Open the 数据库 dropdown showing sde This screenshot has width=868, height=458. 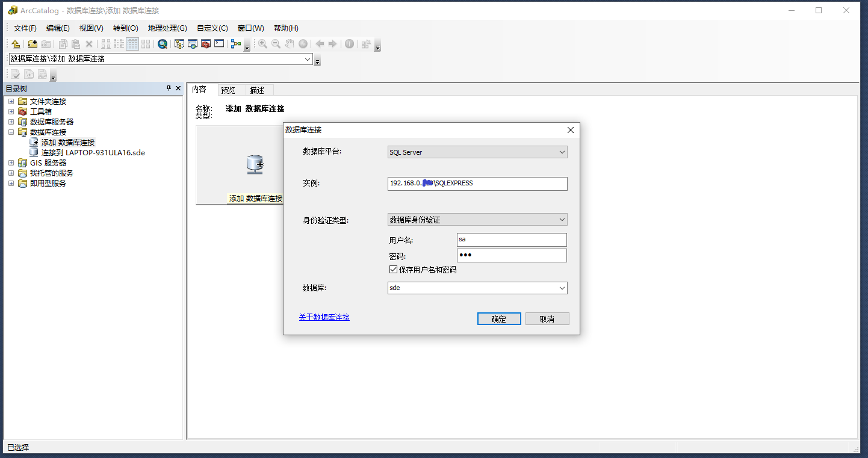coord(477,288)
